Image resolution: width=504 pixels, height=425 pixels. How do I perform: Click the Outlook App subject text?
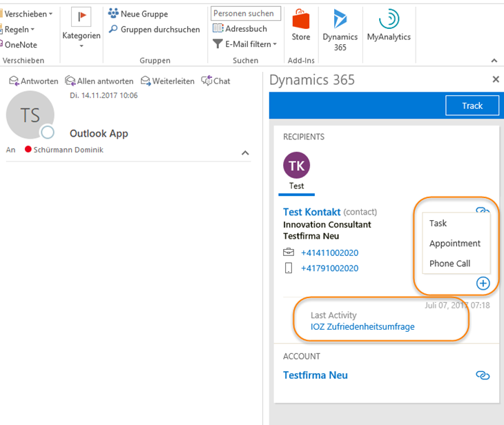tap(99, 133)
